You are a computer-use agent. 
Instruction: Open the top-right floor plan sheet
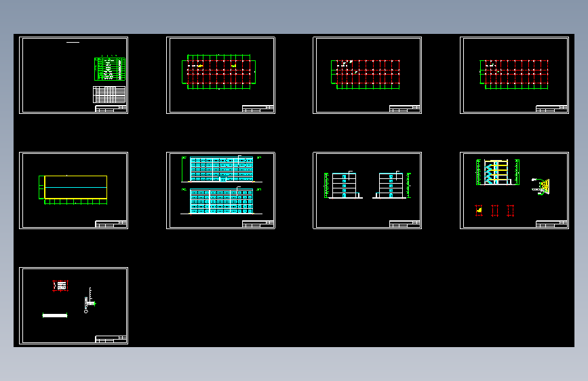point(514,75)
